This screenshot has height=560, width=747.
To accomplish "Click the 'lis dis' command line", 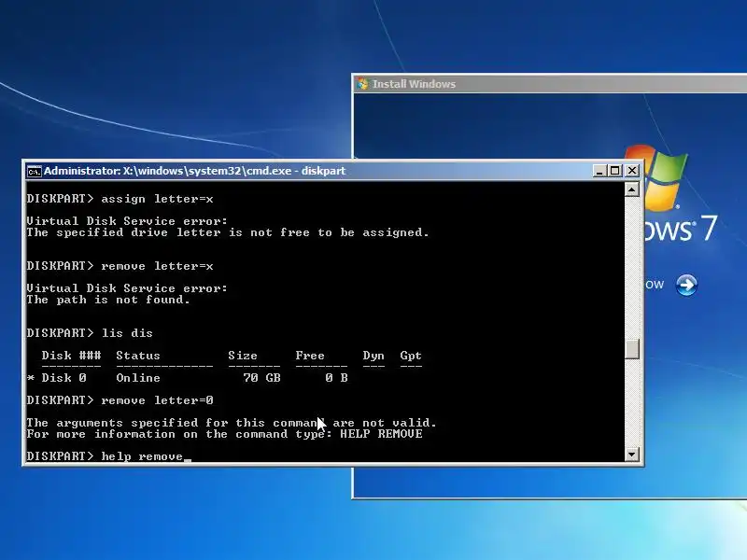I will (90, 333).
